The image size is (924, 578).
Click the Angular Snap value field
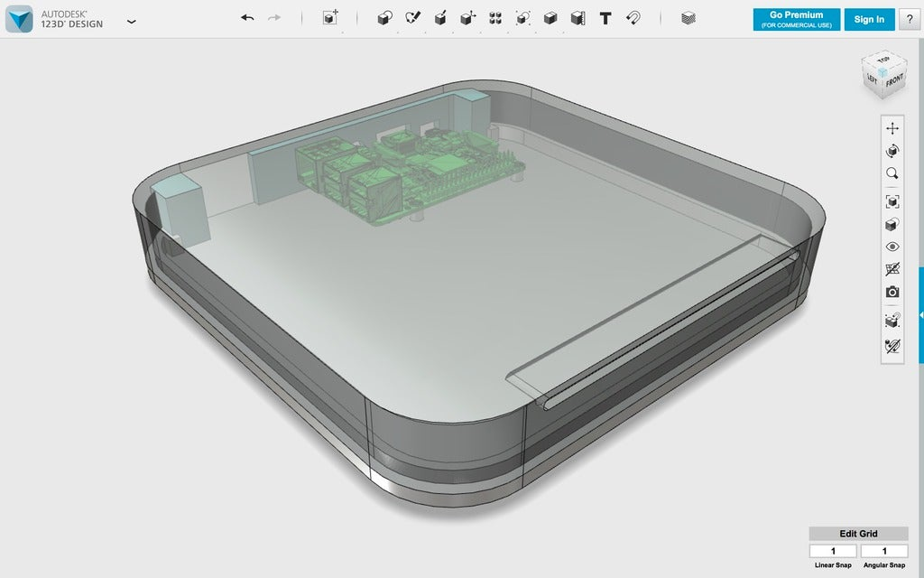pos(884,551)
